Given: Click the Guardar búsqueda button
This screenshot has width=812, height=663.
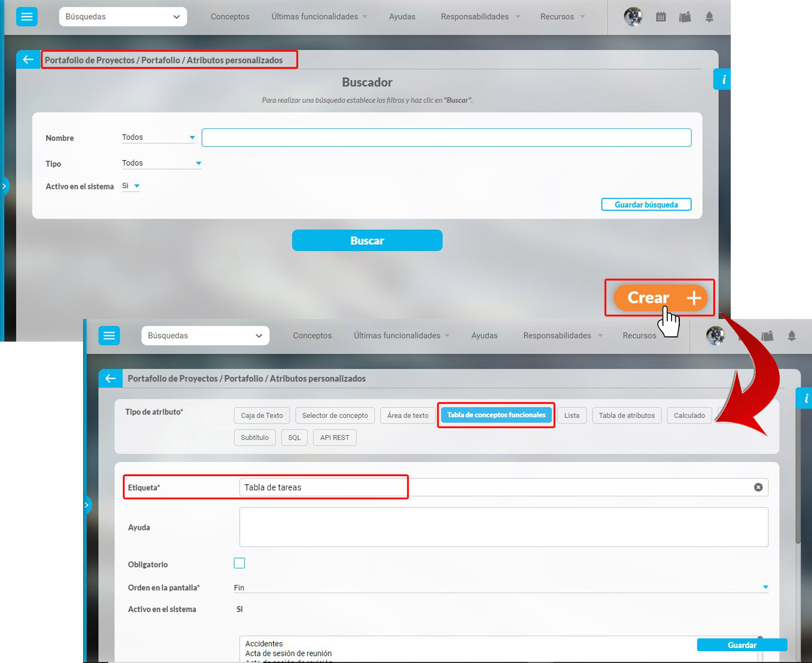Looking at the screenshot, I should pyautogui.click(x=646, y=205).
